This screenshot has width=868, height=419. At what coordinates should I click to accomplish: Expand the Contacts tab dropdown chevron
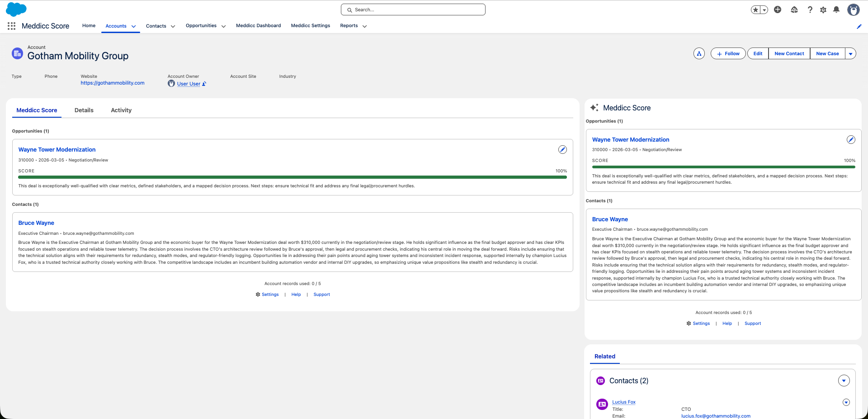(x=173, y=26)
